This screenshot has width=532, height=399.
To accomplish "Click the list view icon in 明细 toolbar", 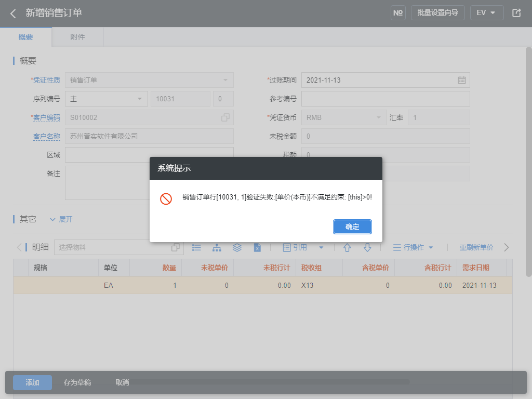I will (x=196, y=248).
